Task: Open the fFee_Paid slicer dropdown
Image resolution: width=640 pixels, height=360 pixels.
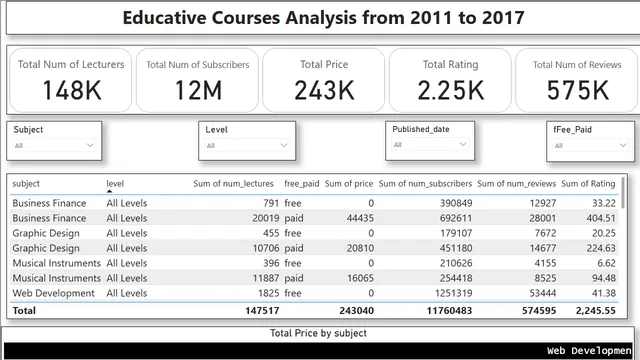Action: pyautogui.click(x=590, y=145)
